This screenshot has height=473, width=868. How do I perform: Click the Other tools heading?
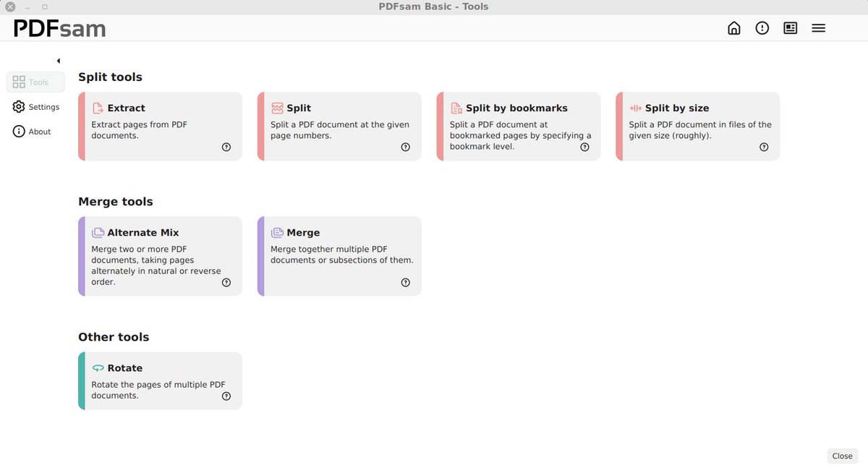[114, 337]
